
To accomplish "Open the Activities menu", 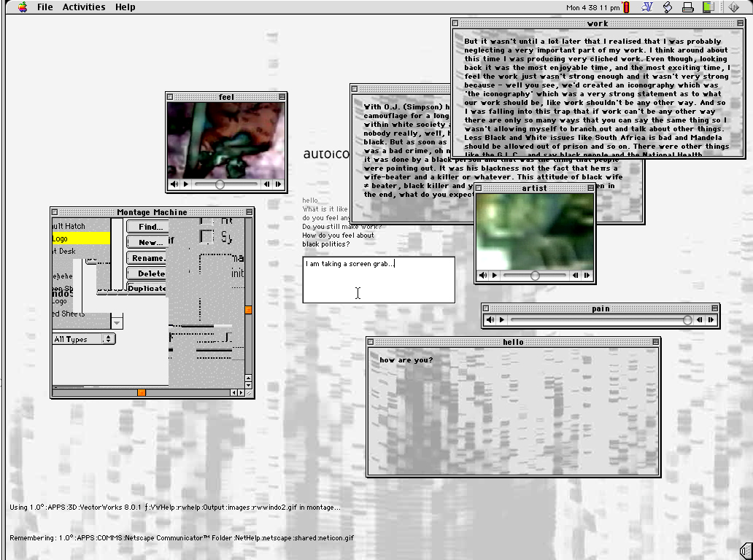I will coord(84,7).
